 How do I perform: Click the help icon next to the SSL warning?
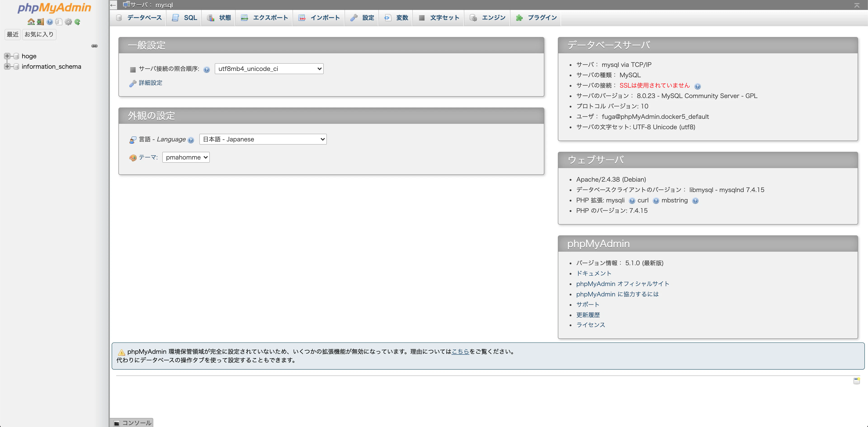click(x=698, y=86)
